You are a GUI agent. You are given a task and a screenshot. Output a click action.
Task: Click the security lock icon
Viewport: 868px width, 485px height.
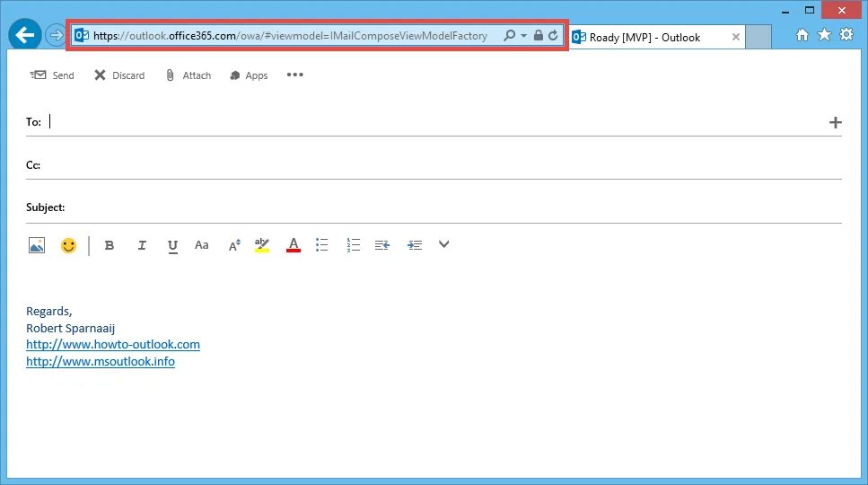[538, 35]
